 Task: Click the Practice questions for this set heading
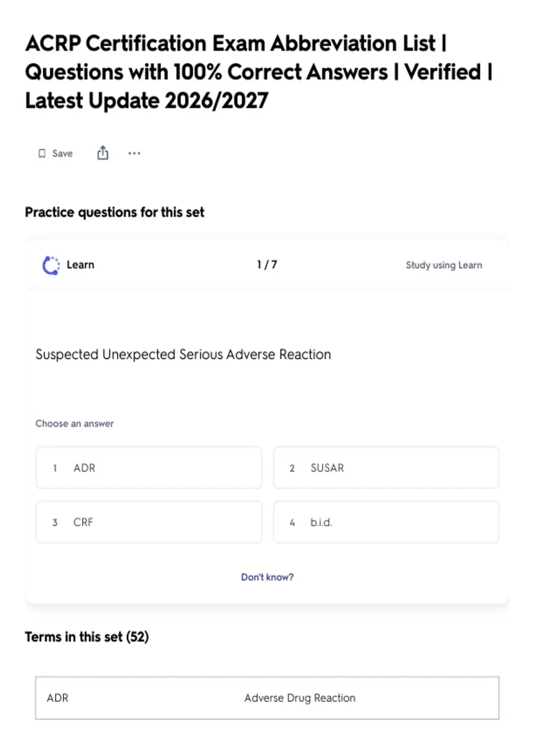(115, 212)
